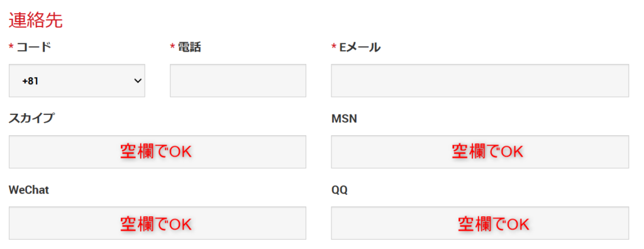Viewport: 644px width, 249px height.
Task: Click the required asterisk beside 電話
Action: tap(172, 48)
